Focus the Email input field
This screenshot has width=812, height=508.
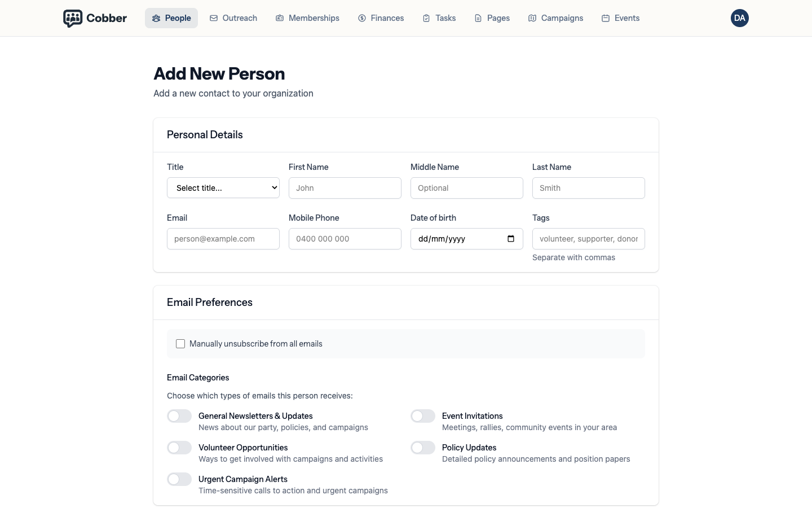(223, 239)
